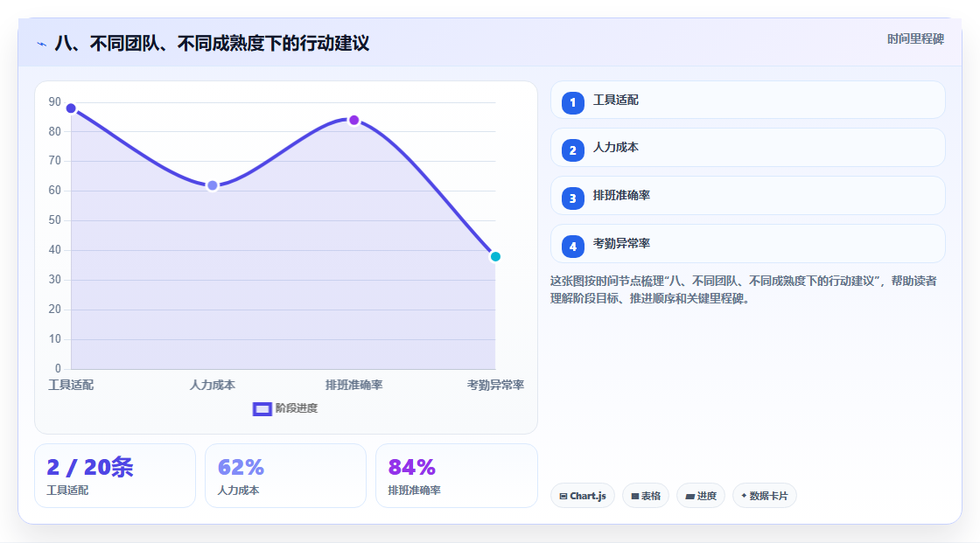Click the blue lightning icon beside the section title
The image size is (980, 543).
[x=41, y=44]
